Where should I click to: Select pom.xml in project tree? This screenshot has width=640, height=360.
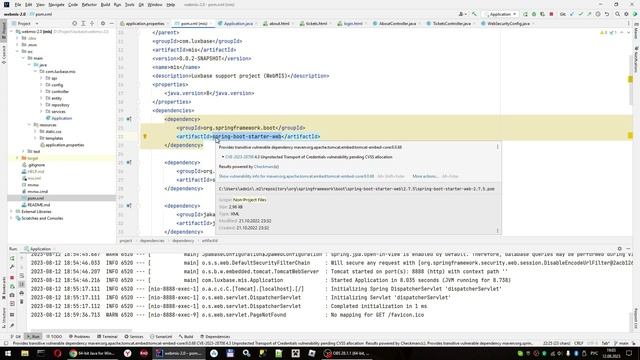coord(35,198)
